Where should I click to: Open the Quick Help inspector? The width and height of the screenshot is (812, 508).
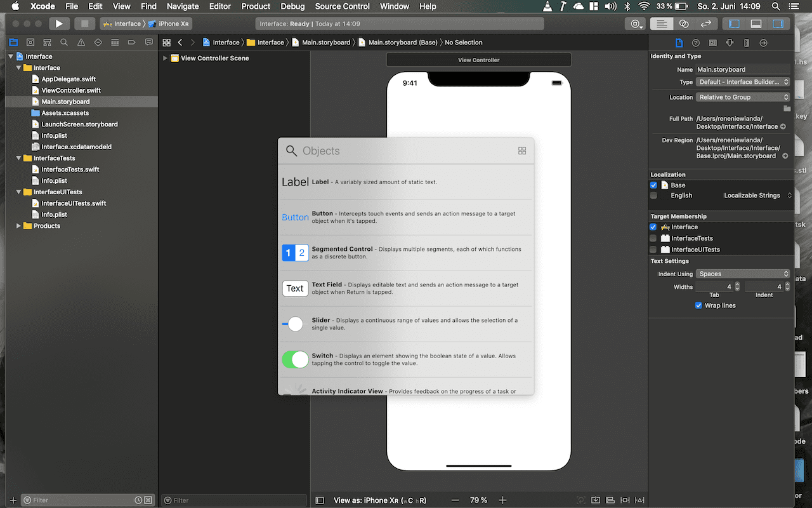pyautogui.click(x=695, y=43)
